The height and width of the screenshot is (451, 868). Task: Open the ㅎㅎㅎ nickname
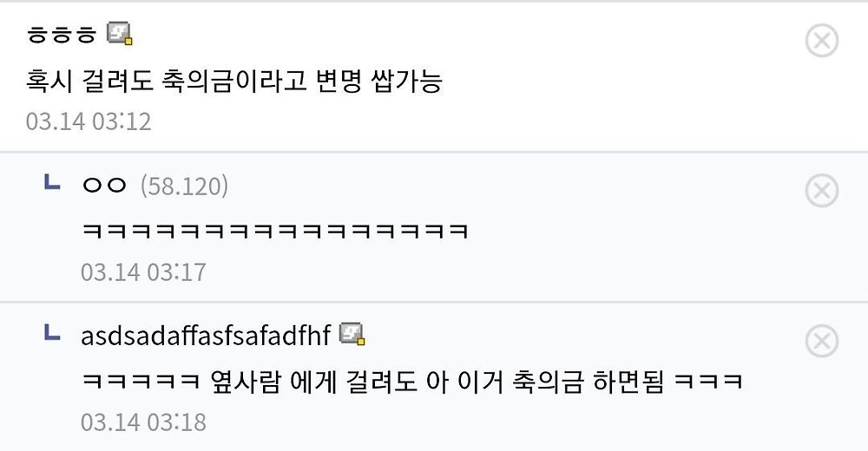(x=61, y=36)
